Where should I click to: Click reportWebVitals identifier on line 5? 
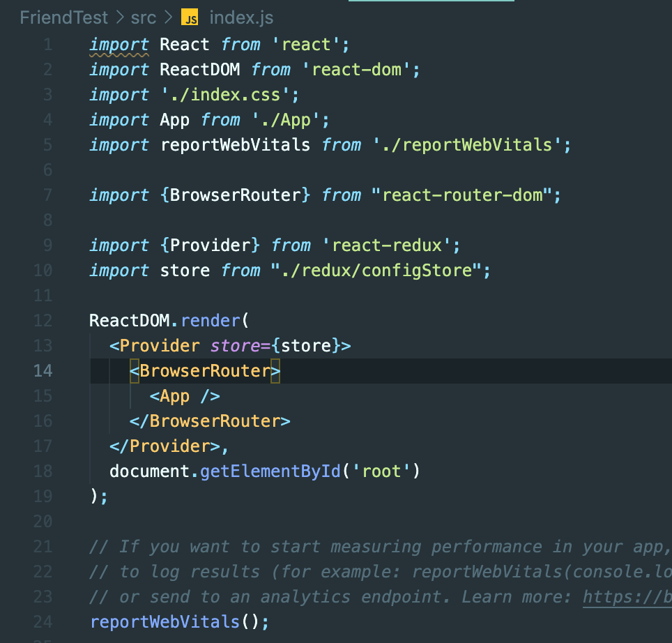point(235,145)
